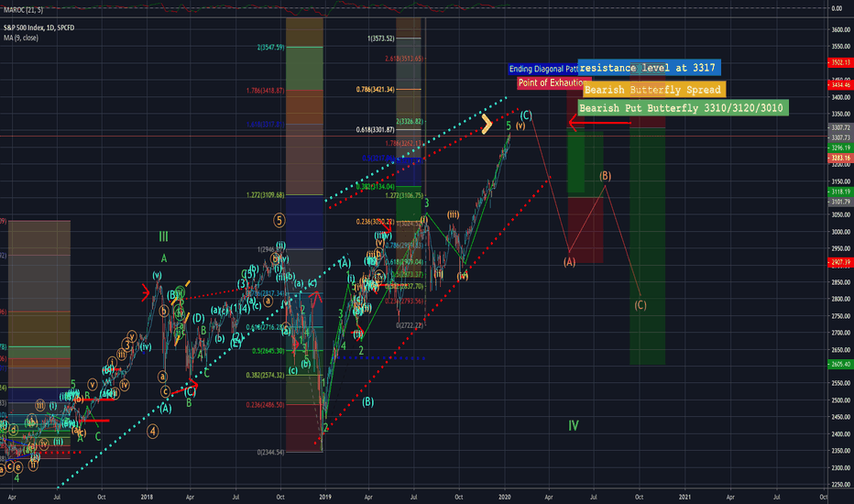Select the red 3283.16 price tag

(840, 158)
